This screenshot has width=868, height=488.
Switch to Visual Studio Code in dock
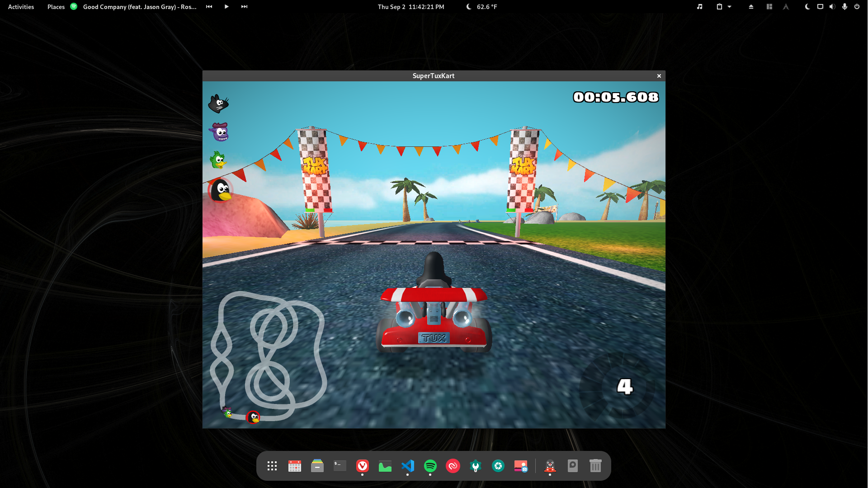[408, 466]
